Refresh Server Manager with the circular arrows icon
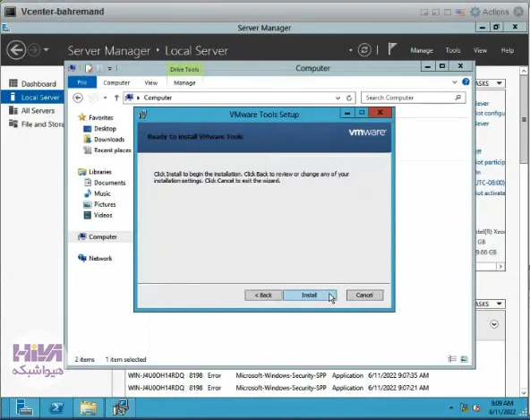530x420 pixels. (x=364, y=50)
